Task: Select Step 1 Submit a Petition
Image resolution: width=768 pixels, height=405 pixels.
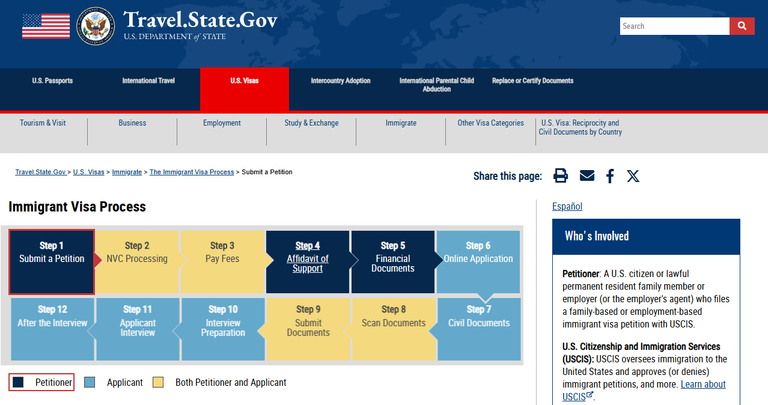Action: click(51, 262)
